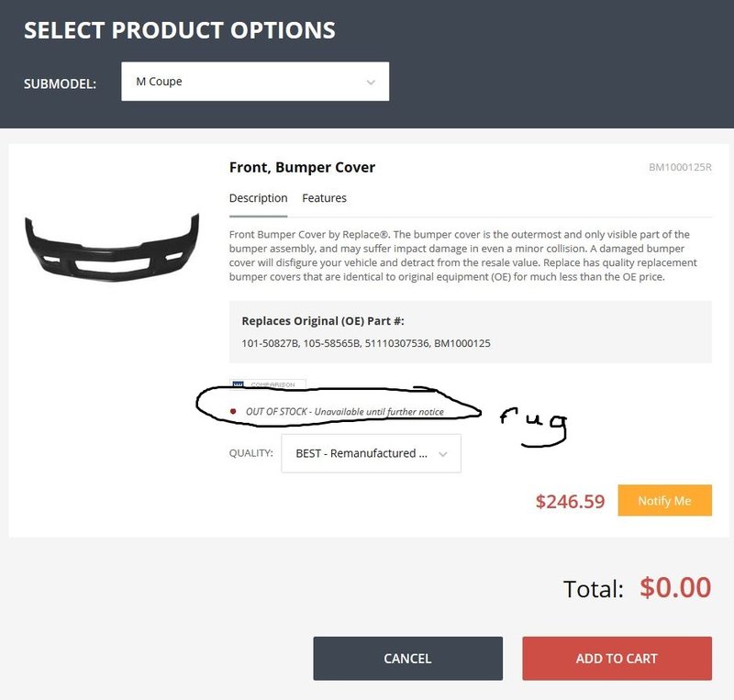Select the Description tab

pyautogui.click(x=259, y=198)
